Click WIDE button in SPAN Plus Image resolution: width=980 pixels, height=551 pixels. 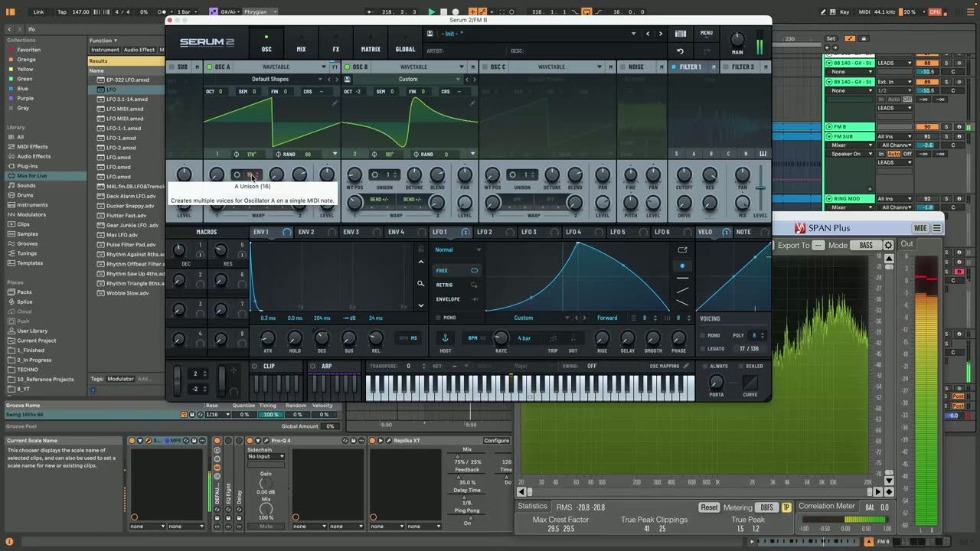(x=920, y=228)
